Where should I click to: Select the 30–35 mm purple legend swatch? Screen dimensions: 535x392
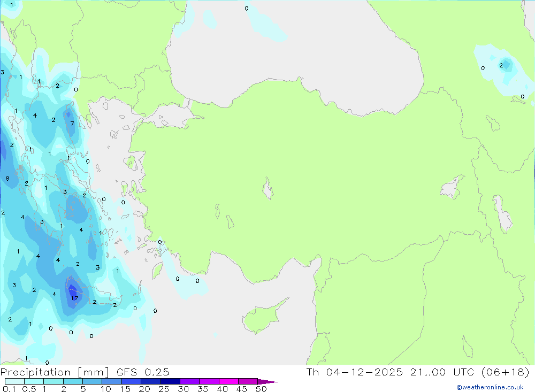(x=190, y=381)
